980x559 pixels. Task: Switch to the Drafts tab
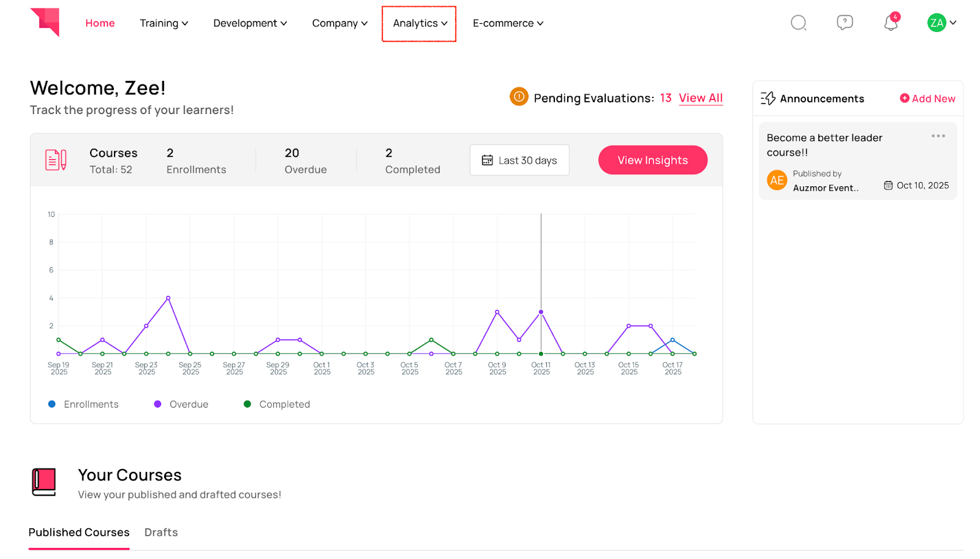[161, 533]
